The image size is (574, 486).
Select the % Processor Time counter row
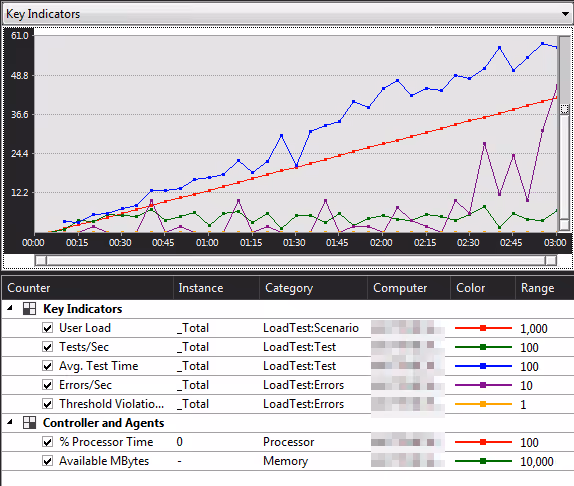click(x=287, y=442)
